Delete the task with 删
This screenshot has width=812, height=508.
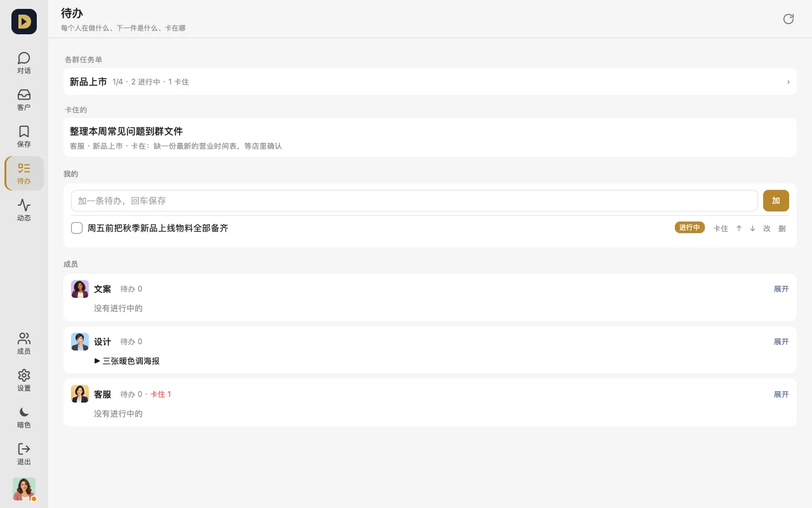tap(782, 229)
